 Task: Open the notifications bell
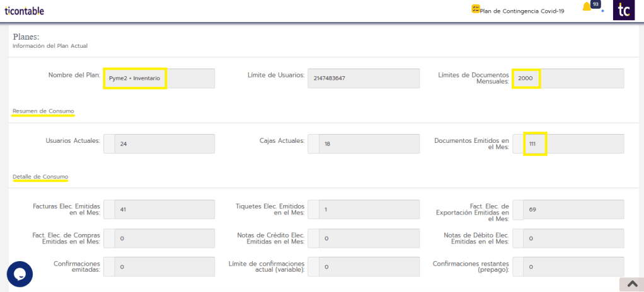pos(587,7)
